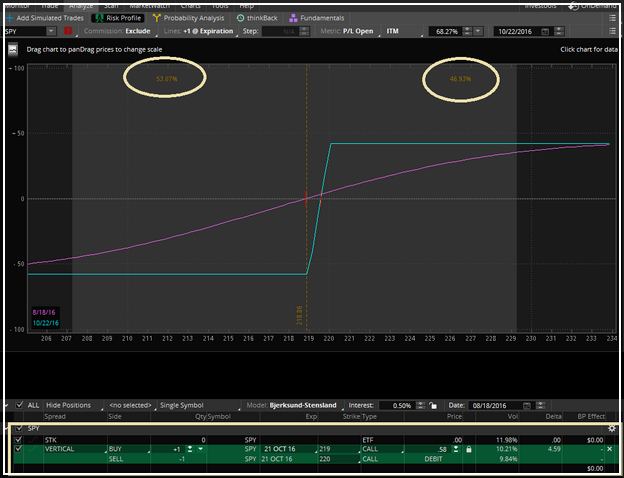Click the Interest 0.50% field

click(x=396, y=406)
